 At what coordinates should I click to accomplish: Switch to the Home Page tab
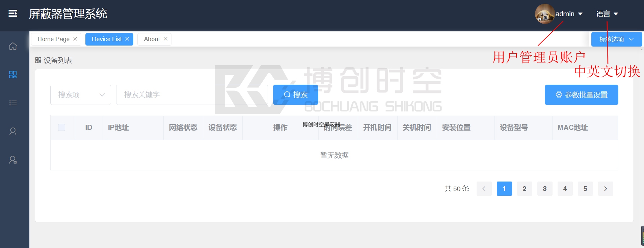53,39
